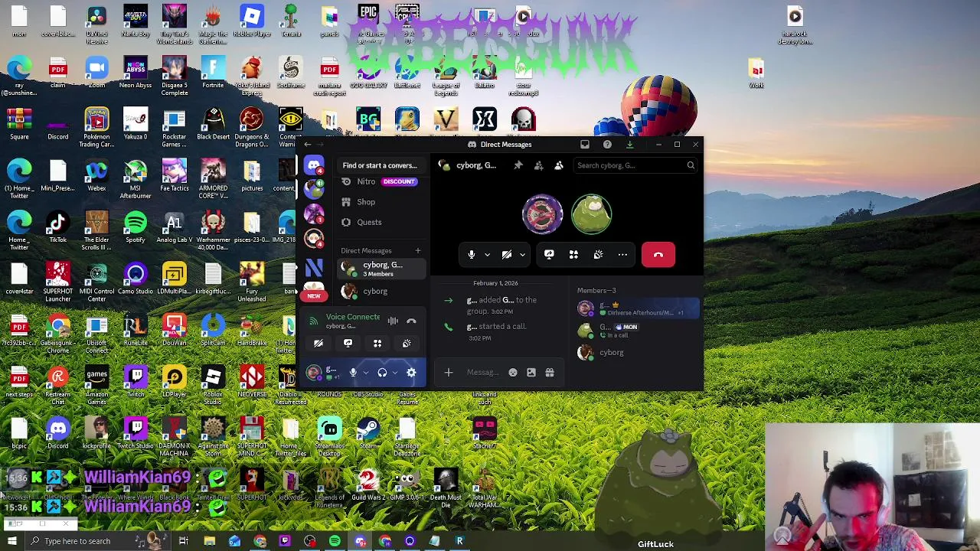Turn on camera in call controls
980x551 pixels.
(x=507, y=255)
